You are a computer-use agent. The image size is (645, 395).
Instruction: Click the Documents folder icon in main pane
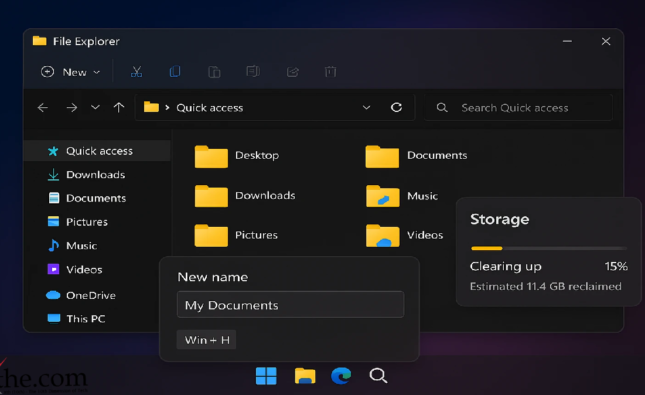pos(382,156)
